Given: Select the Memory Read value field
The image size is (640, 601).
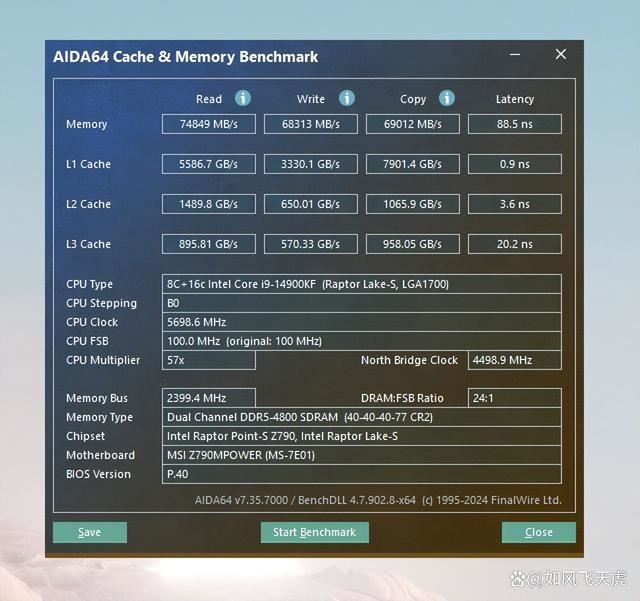Looking at the screenshot, I should (x=209, y=124).
